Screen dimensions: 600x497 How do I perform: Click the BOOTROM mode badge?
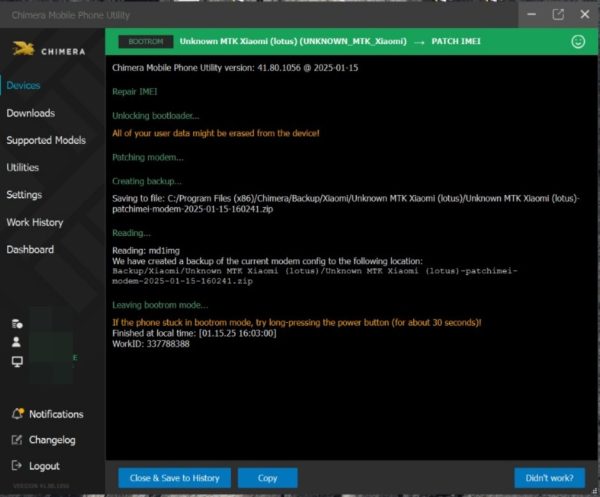(146, 42)
